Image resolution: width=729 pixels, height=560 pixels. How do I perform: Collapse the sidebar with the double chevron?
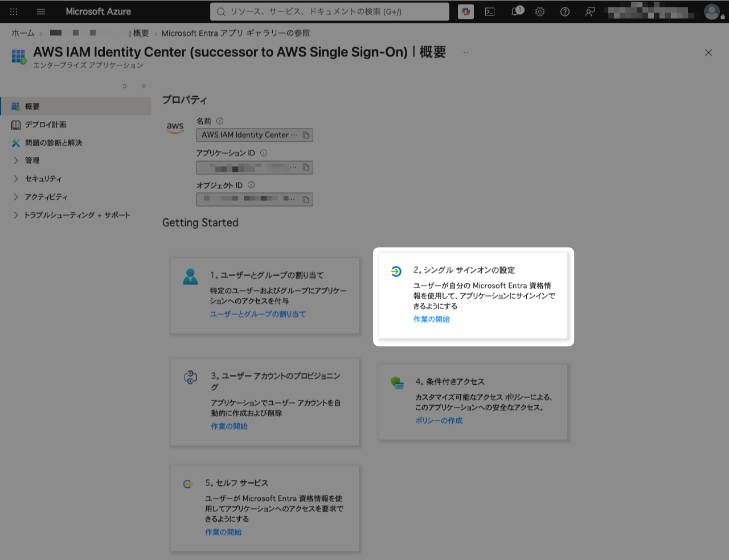pos(144,87)
